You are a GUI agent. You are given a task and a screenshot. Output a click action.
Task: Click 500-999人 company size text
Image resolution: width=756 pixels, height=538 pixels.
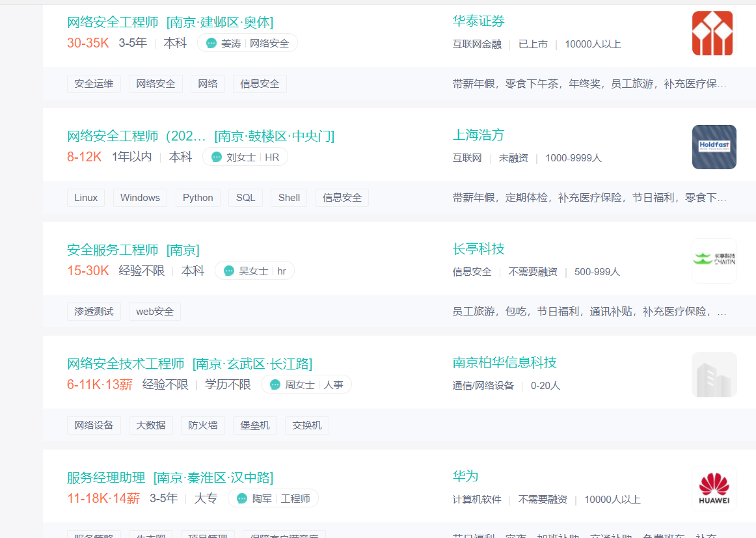(597, 272)
